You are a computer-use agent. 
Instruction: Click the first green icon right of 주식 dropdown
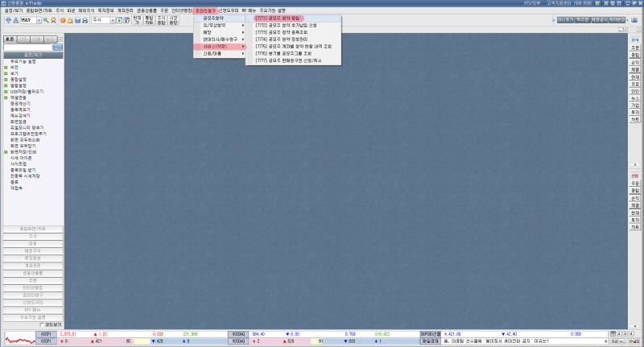119,20
